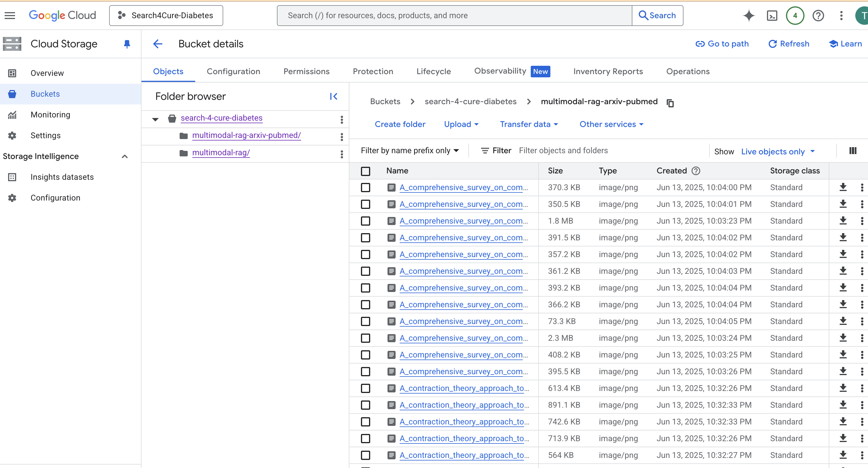This screenshot has height=468, width=868.
Task: Download the 370.3 KB png file
Action: [843, 187]
